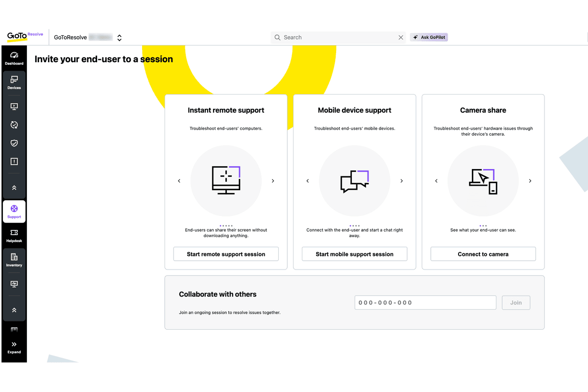Show previous slide in Camera share card
The image size is (588, 392).
coord(437,181)
